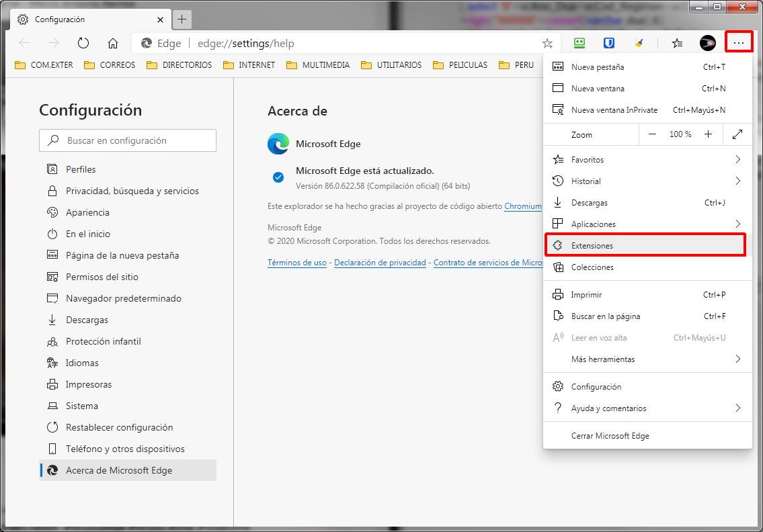Open Privacidad, búsqueda y servicios section

[128, 191]
